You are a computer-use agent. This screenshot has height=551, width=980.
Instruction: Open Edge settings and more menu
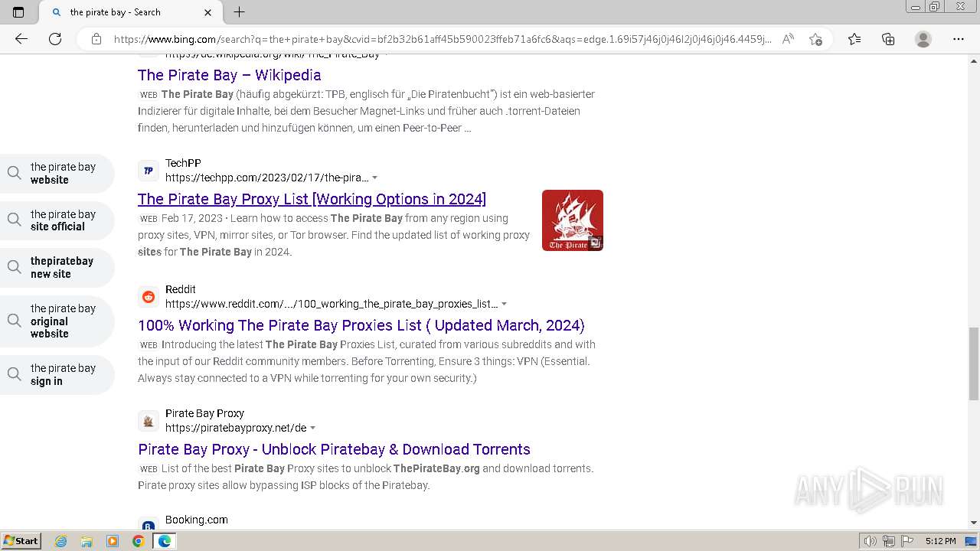[959, 39]
